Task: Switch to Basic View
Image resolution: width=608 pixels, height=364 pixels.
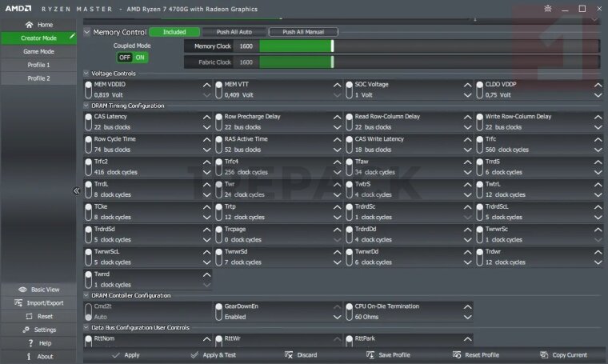Action: [38, 289]
